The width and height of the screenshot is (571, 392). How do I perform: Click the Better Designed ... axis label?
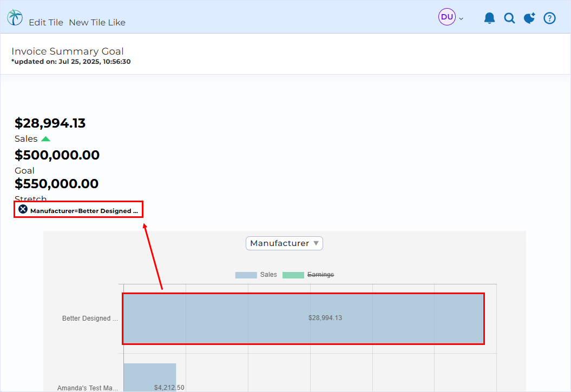point(90,318)
